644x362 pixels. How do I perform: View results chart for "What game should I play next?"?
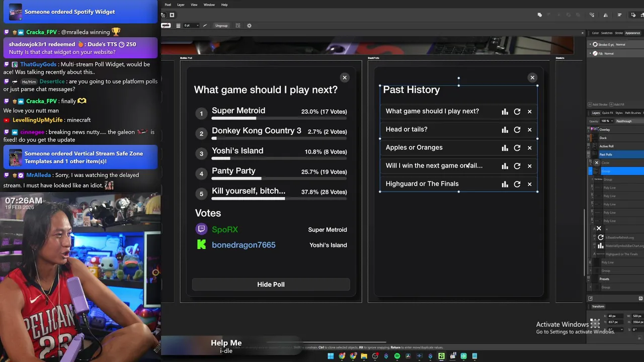pos(505,112)
